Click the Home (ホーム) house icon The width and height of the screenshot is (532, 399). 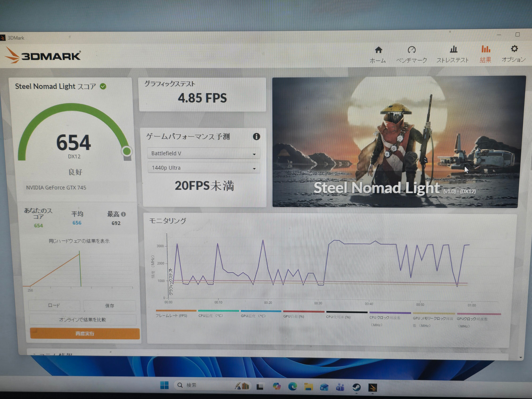tap(378, 50)
